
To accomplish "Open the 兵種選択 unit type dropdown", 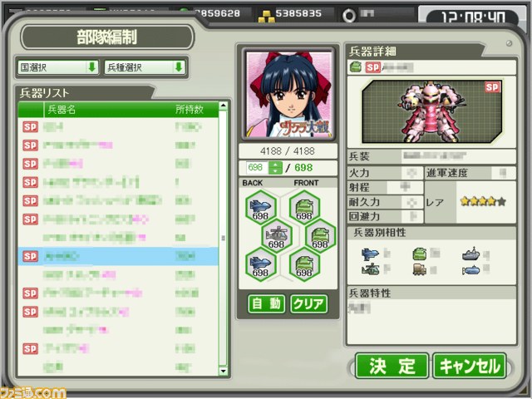I will click(145, 67).
